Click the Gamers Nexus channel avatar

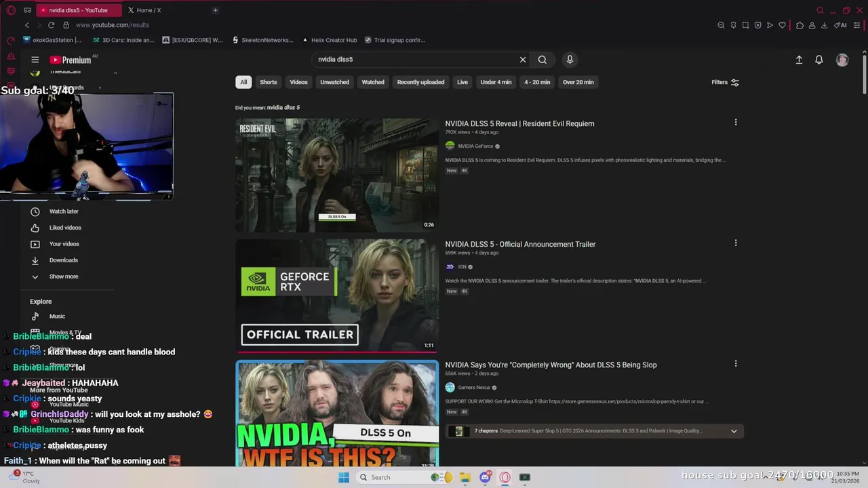450,388
